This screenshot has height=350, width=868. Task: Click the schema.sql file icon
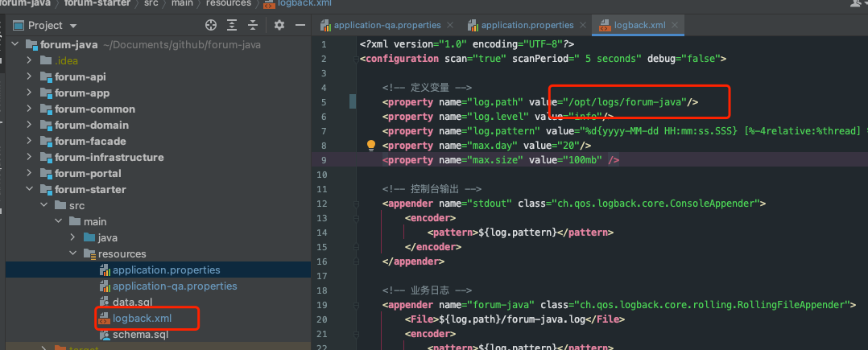click(104, 334)
